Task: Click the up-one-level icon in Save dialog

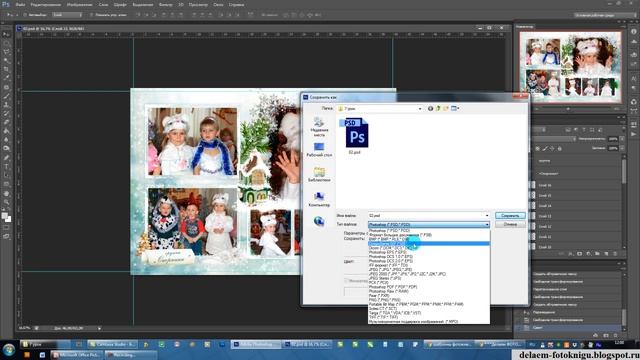Action: click(x=438, y=109)
